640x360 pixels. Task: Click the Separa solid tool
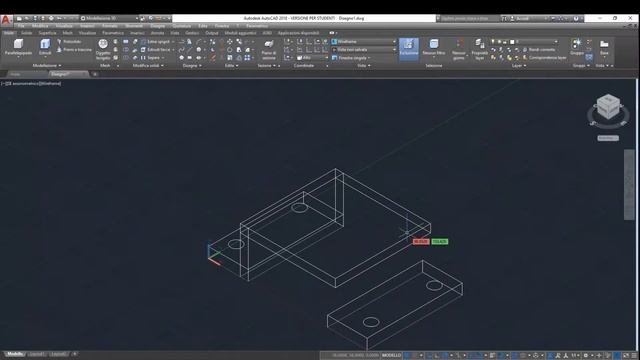(x=151, y=58)
